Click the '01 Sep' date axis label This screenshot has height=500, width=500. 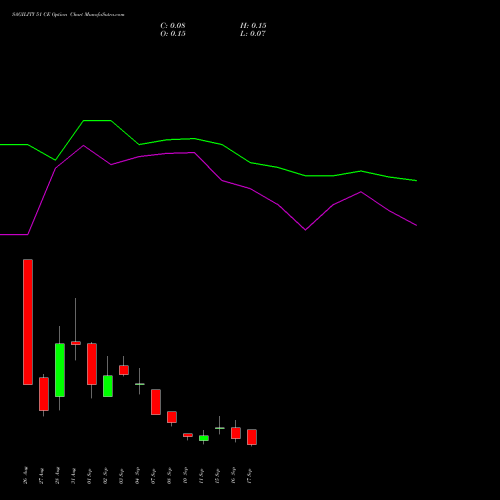[x=90, y=475]
